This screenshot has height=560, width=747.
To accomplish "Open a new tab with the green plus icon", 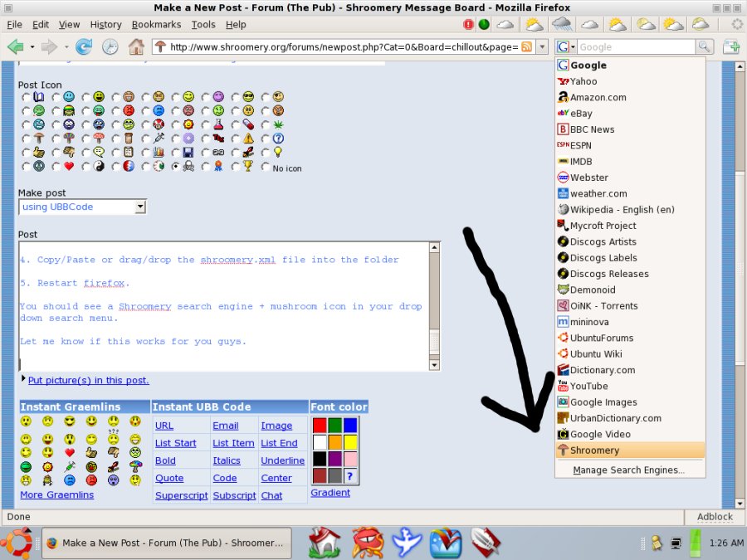I will click(x=731, y=46).
